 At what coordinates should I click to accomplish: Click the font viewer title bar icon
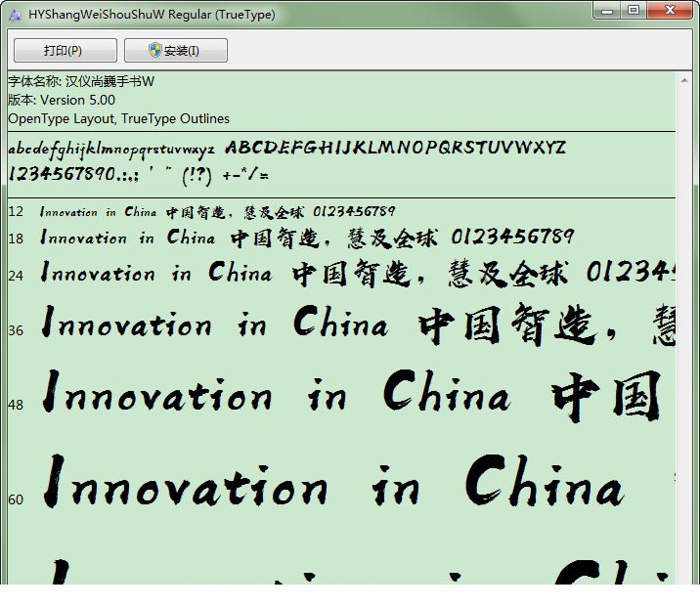tap(15, 15)
